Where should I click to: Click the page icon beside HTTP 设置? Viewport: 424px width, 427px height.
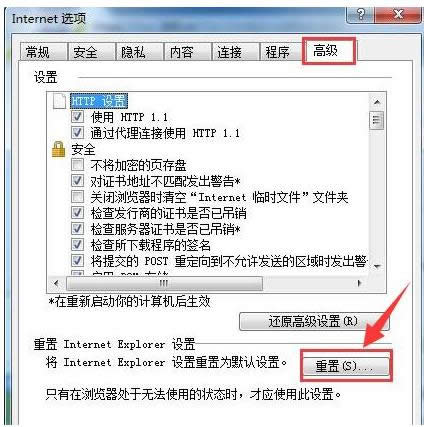click(60, 101)
